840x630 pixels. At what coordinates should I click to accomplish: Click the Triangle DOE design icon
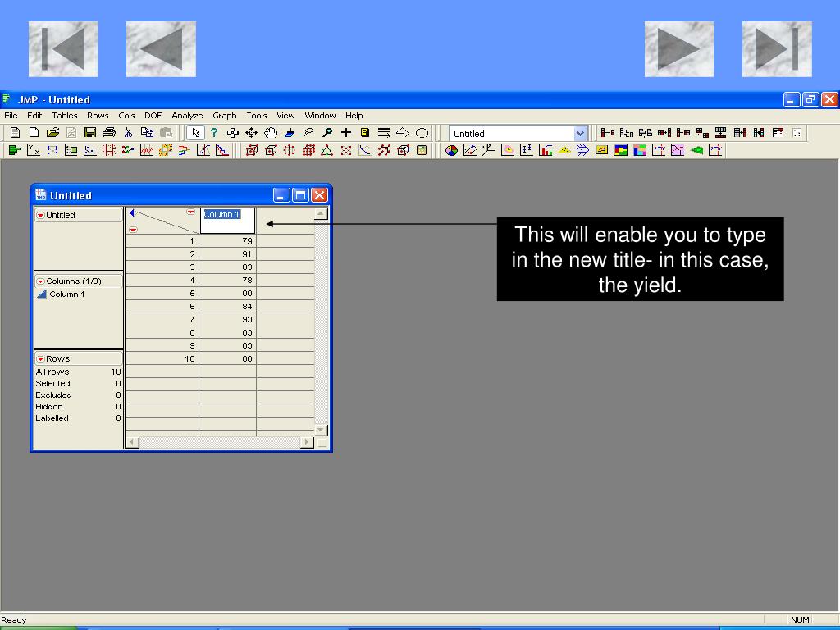pos(326,151)
